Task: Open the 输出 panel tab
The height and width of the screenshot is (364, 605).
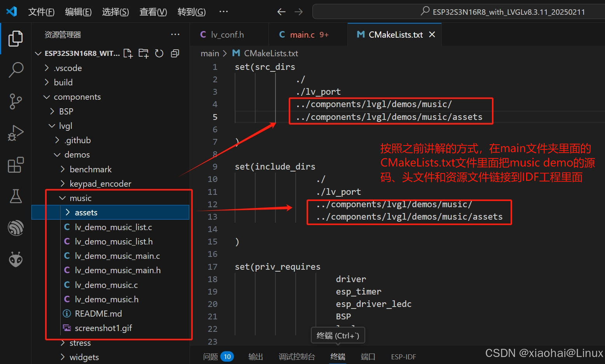Action: coord(256,357)
